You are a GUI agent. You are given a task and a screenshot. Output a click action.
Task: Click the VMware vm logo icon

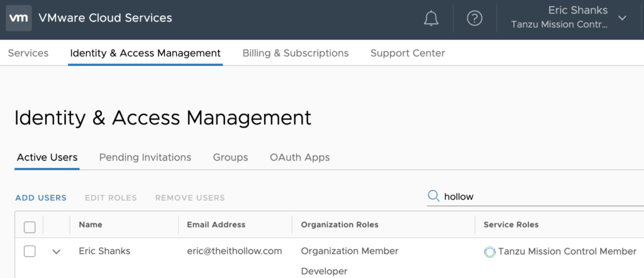[x=19, y=18]
